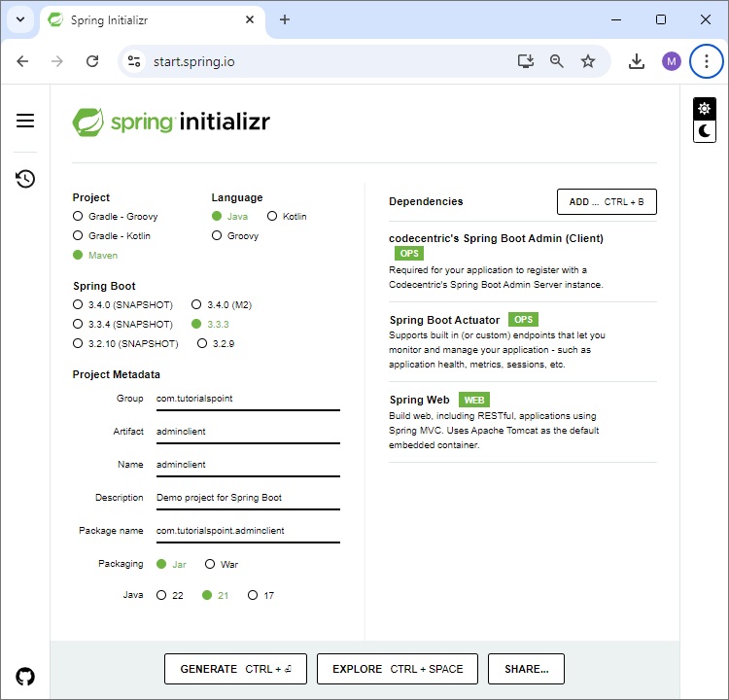Click the Spring Boot Admin (Client) dependency
Screen dimensions: 729x700
[x=523, y=262]
